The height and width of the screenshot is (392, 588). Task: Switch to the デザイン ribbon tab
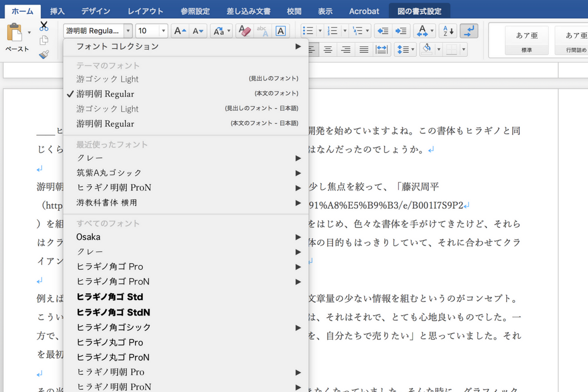click(96, 11)
